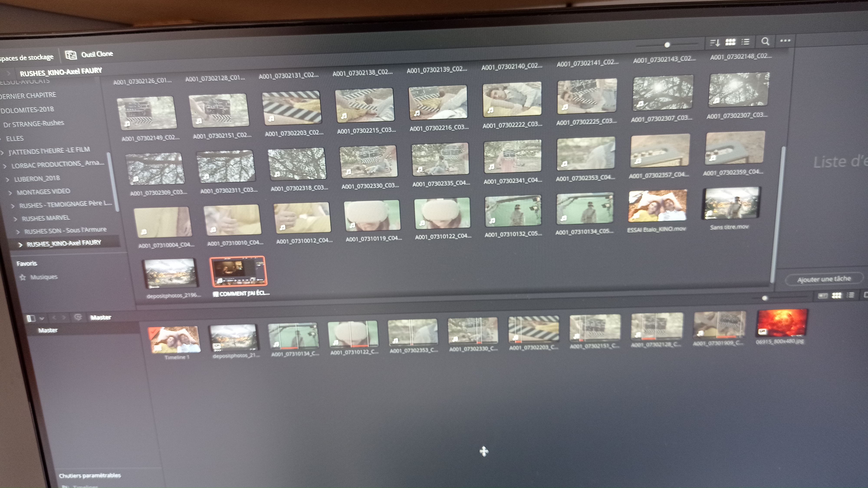Select A001_07310012_C04 clip thumbnail
The width and height of the screenshot is (868, 488).
tap(302, 218)
